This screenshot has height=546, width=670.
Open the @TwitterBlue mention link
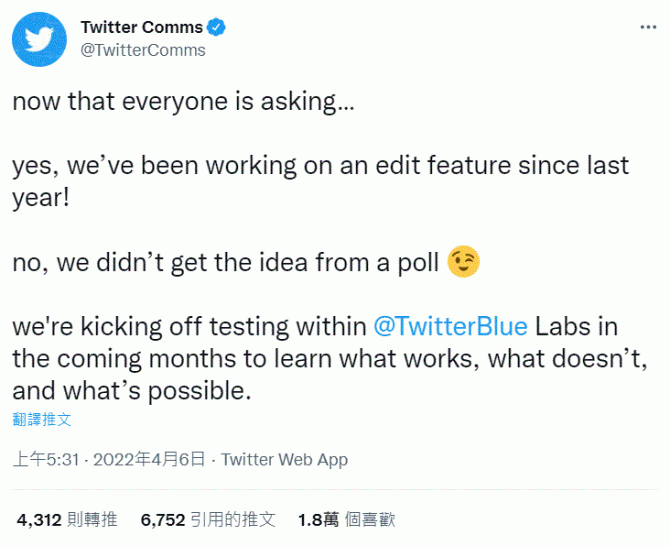[x=451, y=327]
